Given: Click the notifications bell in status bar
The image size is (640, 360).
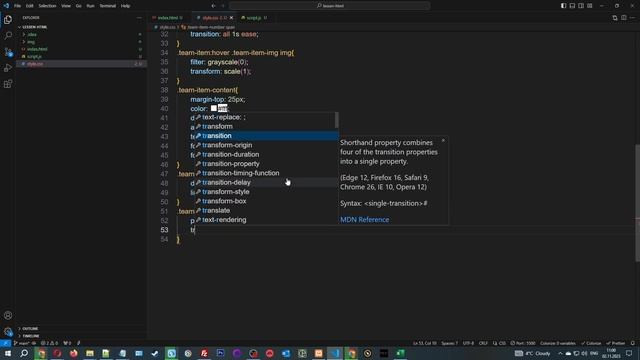Looking at the screenshot, I should (x=633, y=343).
